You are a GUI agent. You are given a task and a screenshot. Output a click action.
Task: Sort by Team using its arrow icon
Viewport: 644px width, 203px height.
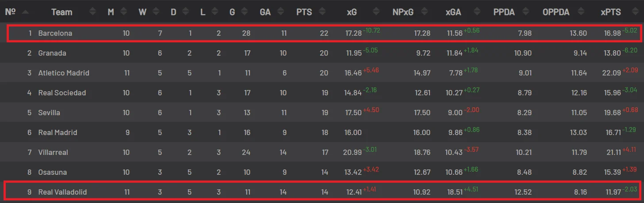[x=92, y=12]
